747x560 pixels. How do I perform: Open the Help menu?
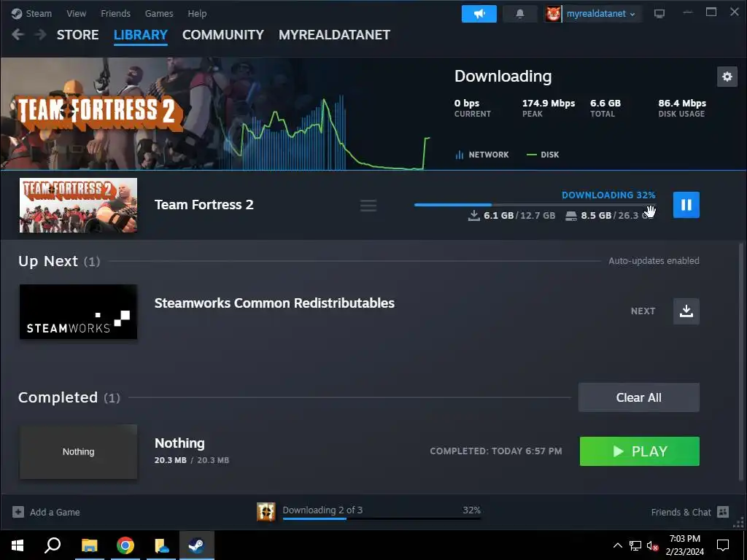pos(197,13)
